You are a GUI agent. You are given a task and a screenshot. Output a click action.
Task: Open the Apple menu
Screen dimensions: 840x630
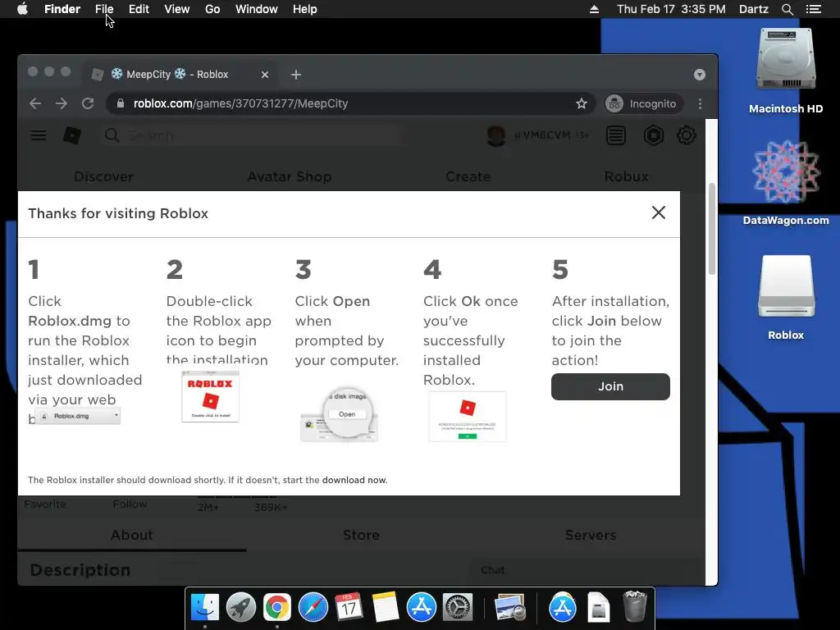pyautogui.click(x=22, y=9)
